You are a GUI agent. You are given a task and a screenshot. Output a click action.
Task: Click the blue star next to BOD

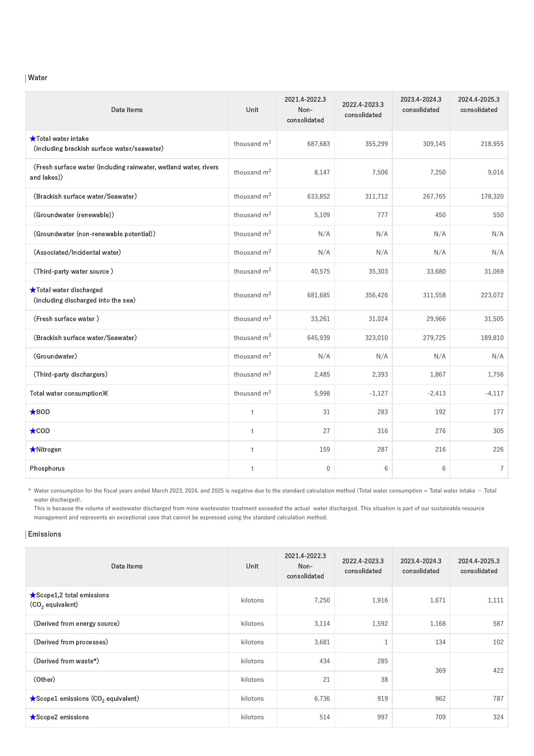click(x=33, y=412)
